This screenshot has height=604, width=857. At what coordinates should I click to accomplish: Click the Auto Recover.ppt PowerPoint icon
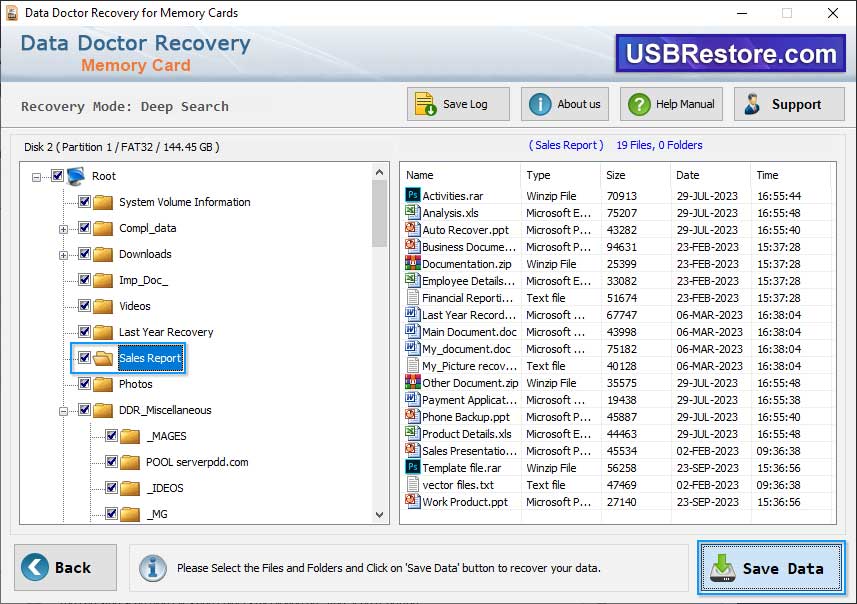pyautogui.click(x=413, y=229)
